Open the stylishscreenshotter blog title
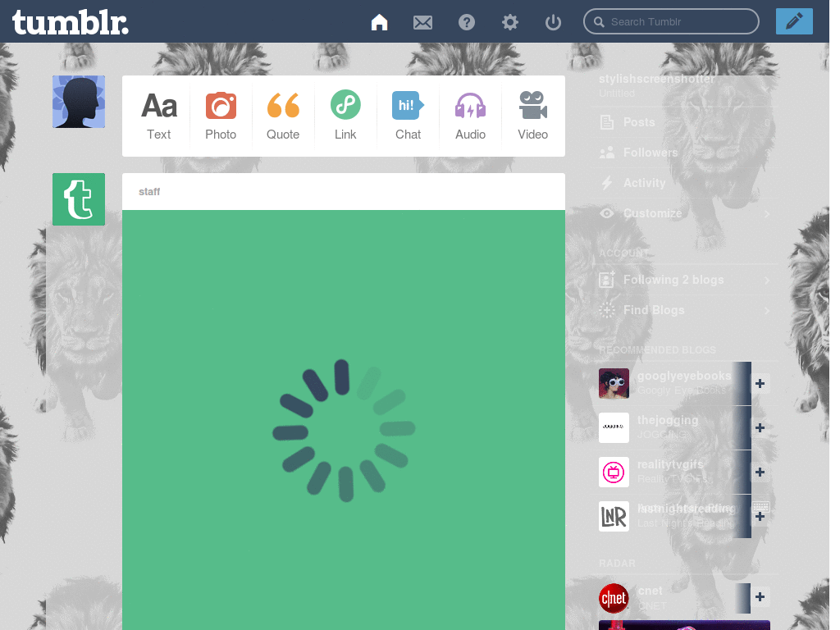The height and width of the screenshot is (630, 840). (x=657, y=79)
